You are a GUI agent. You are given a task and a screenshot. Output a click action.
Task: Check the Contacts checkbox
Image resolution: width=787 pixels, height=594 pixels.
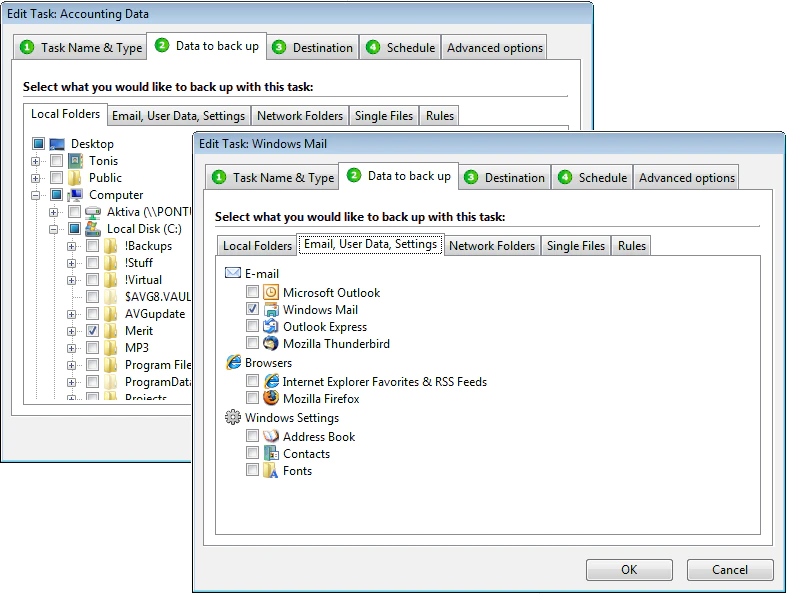pos(252,453)
